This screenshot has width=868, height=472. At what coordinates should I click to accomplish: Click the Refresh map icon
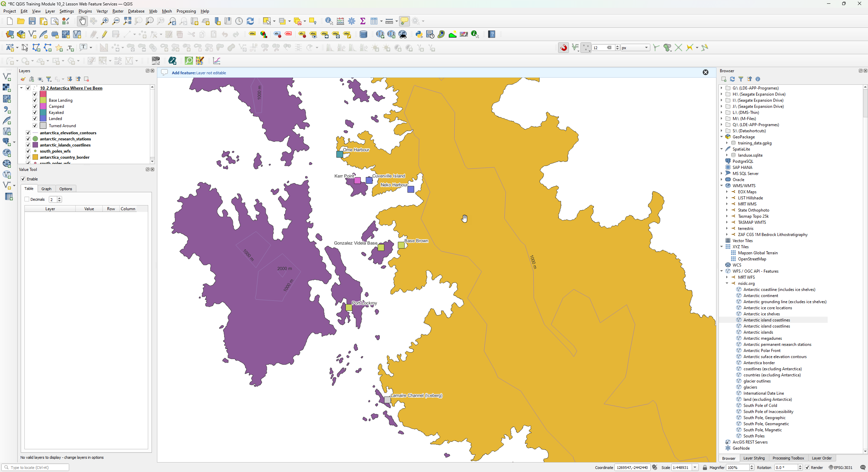coord(250,21)
